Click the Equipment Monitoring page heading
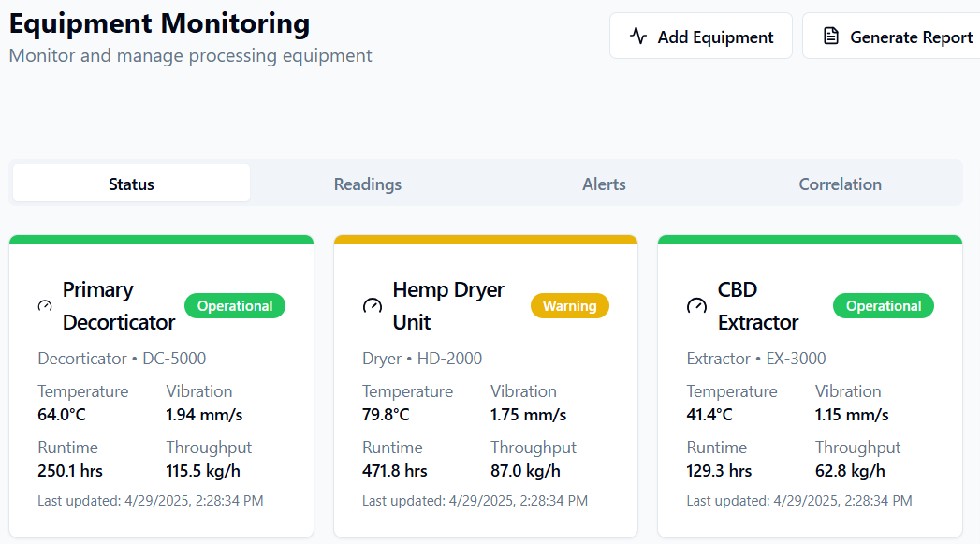 tap(159, 23)
